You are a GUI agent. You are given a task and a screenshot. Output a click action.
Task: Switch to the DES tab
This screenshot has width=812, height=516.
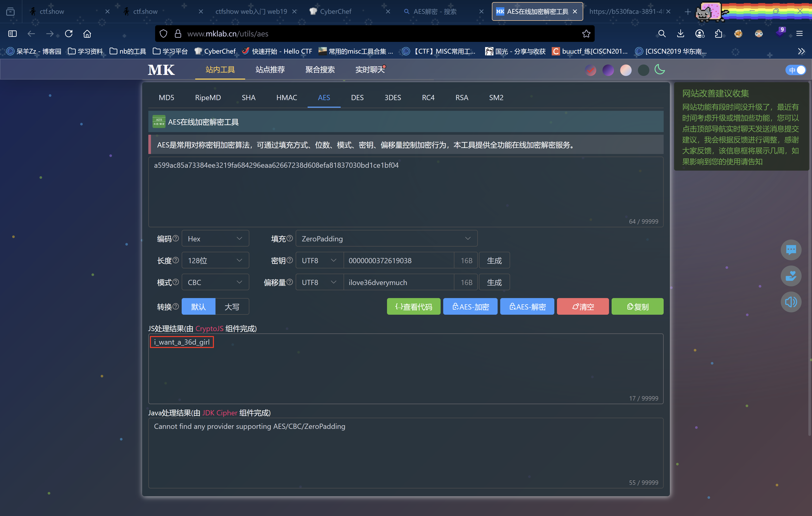point(357,98)
